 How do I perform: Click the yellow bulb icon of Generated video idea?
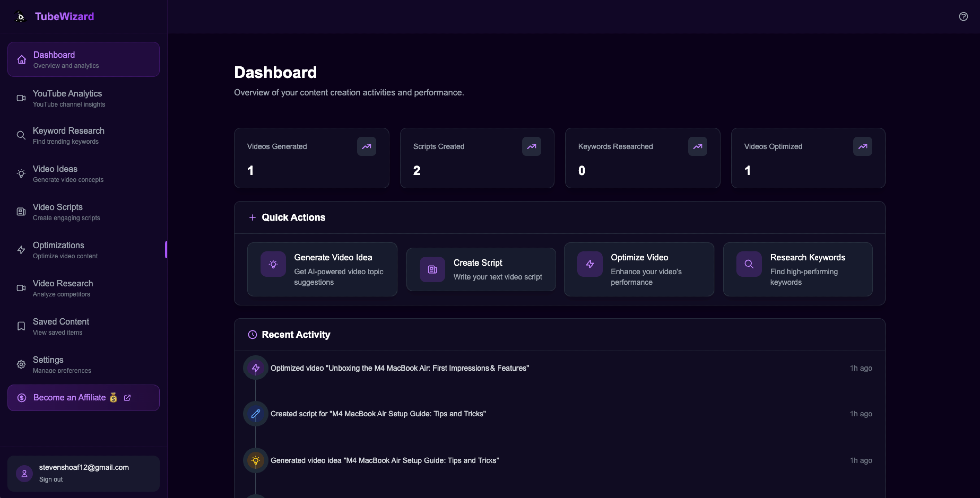point(255,460)
